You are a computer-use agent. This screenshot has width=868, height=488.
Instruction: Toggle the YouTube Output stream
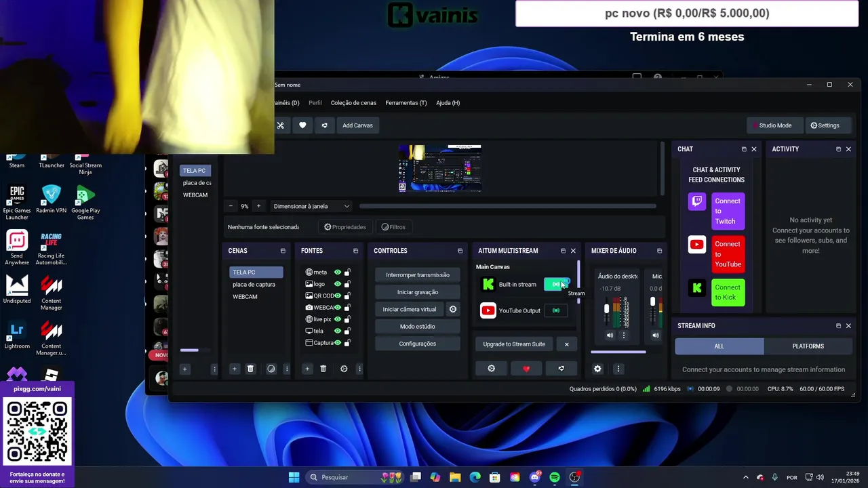[x=556, y=310]
